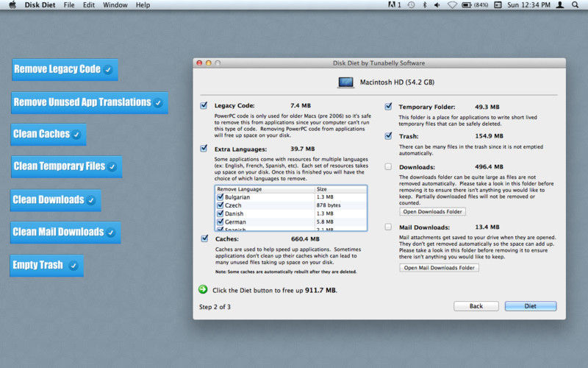Viewport: 588px width, 368px height.
Task: Uncheck the Legacy Code checkbox
Action: click(204, 105)
